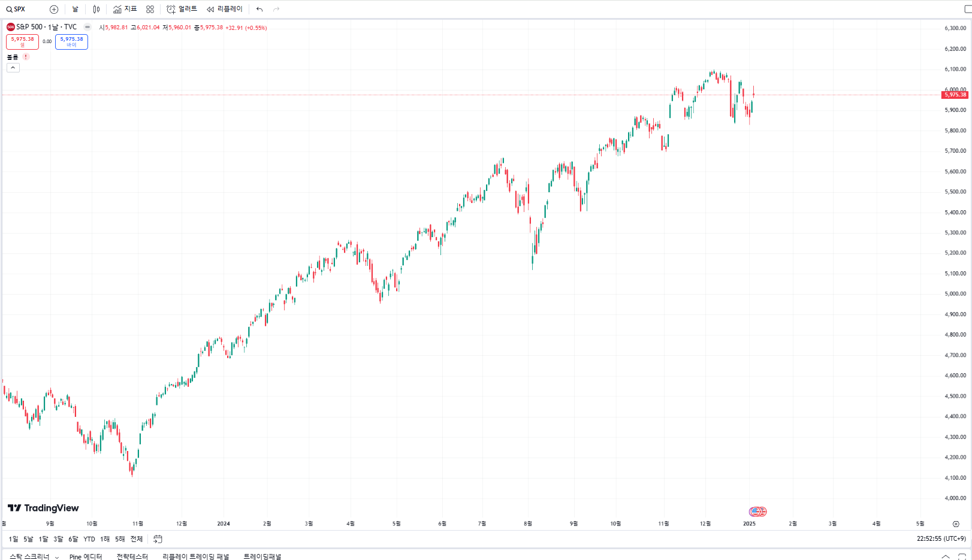Collapse the indicator legend with the chevron
The image size is (972, 560).
pyautogui.click(x=13, y=68)
